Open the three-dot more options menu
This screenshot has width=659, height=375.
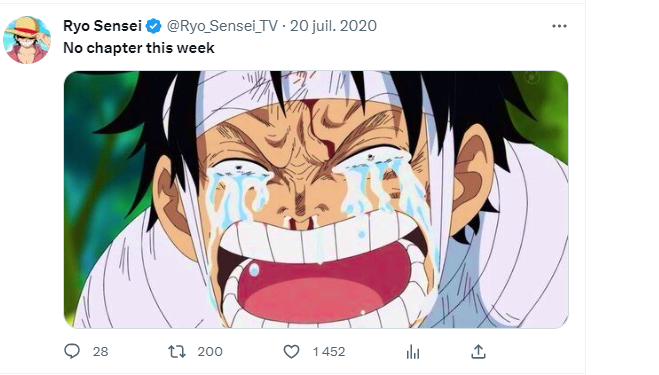click(x=559, y=26)
